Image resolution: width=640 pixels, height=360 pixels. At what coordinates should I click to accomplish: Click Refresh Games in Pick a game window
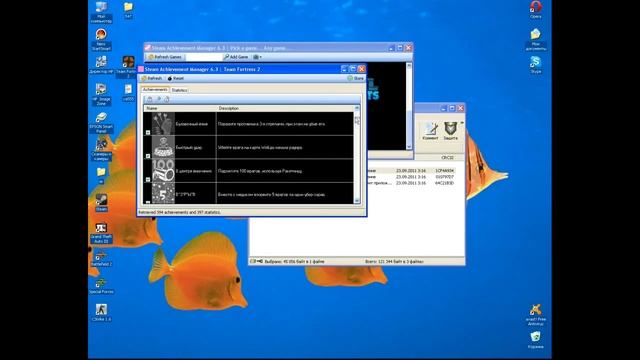coord(165,57)
